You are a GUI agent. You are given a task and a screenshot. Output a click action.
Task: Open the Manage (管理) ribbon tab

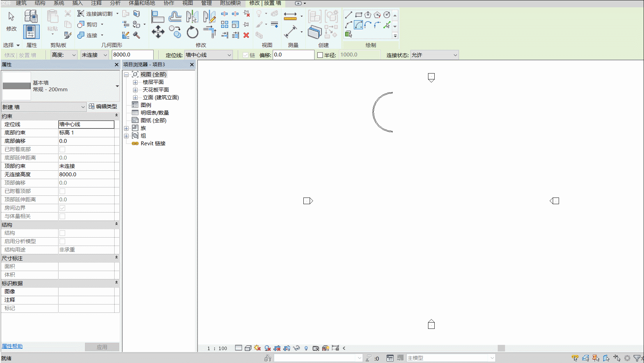206,3
